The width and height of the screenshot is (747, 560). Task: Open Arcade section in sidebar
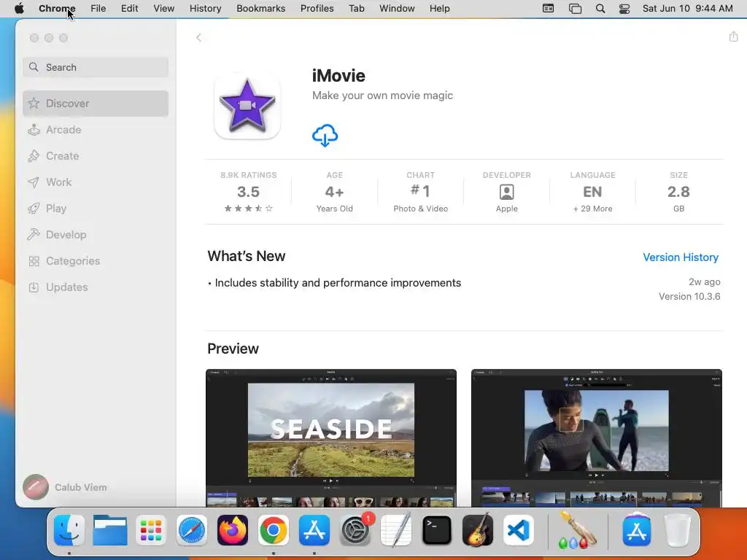[96, 130]
